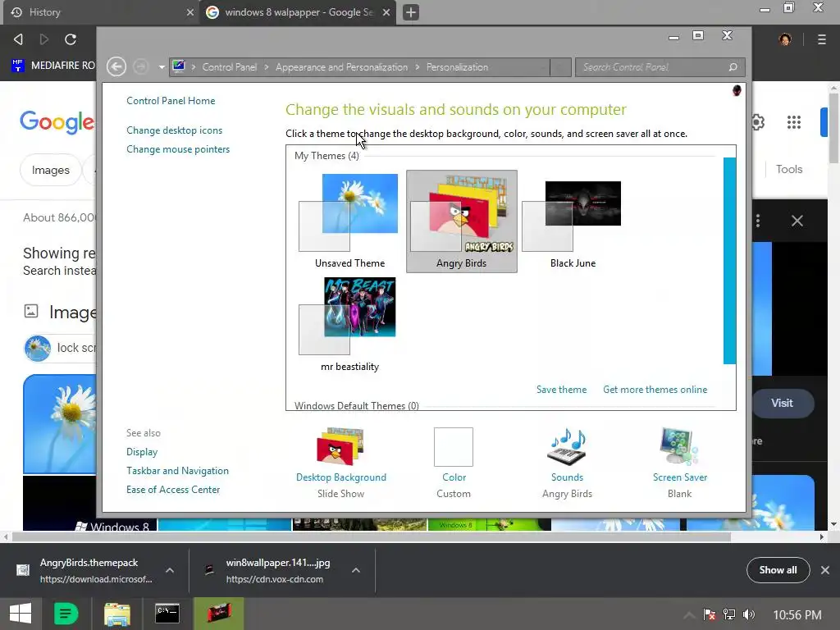
Task: Close the Google search tab
Action: click(x=386, y=11)
